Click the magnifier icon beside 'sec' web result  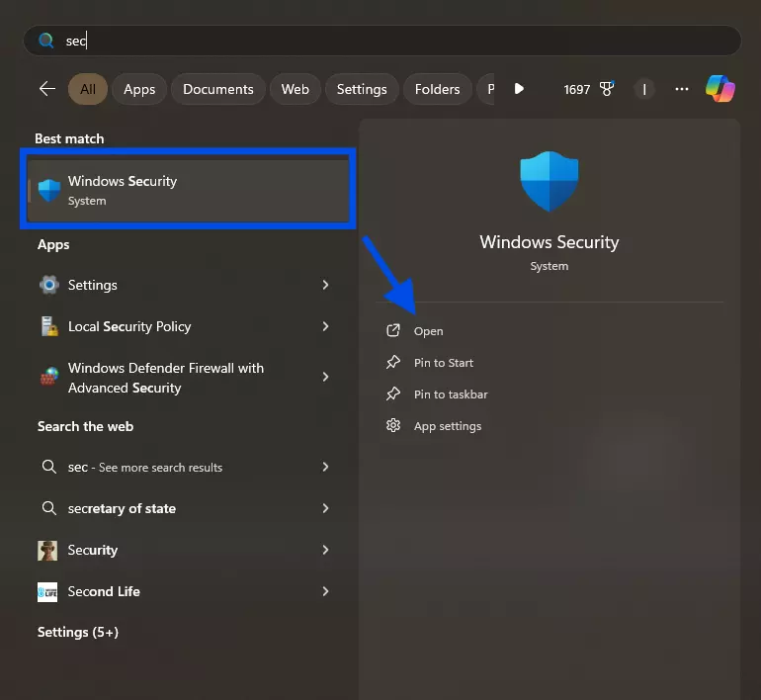pos(49,467)
